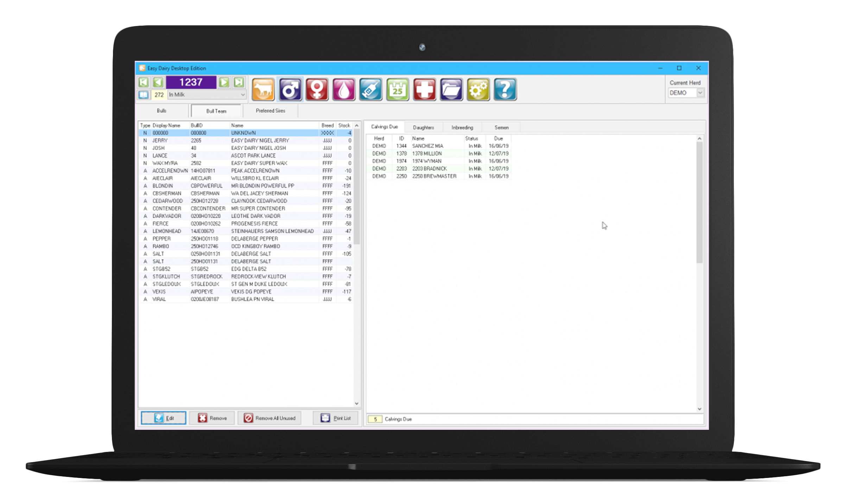Click calvings list scrollbar down arrow

tap(699, 409)
